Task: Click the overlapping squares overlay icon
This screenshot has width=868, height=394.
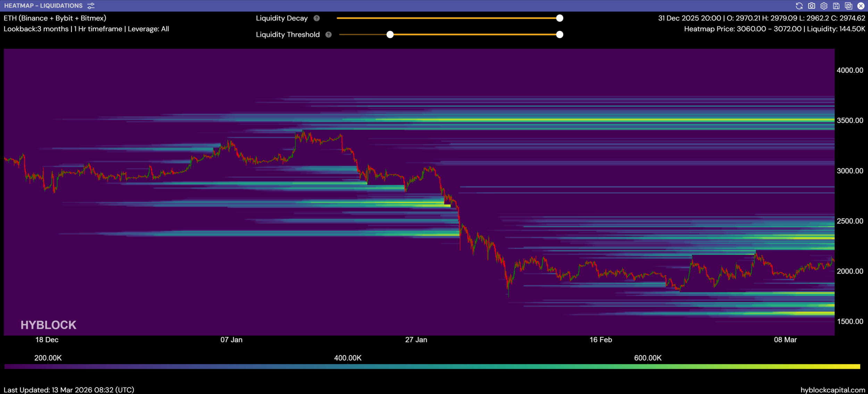Action: point(849,6)
